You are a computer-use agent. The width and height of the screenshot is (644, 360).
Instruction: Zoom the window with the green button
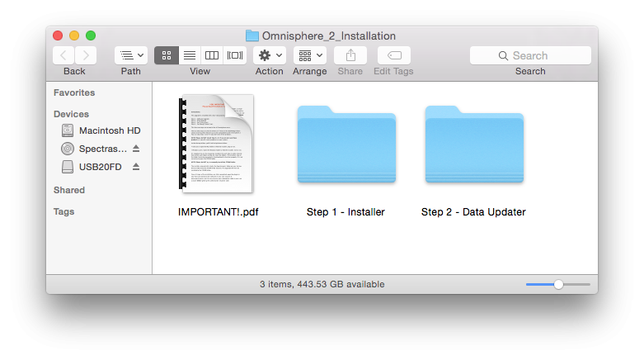pos(91,36)
